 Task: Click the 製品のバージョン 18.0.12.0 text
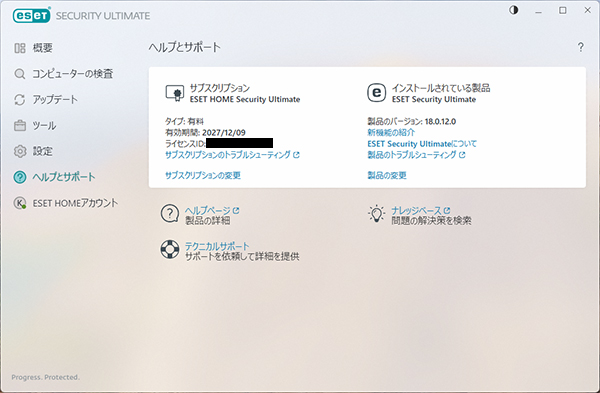point(412,121)
